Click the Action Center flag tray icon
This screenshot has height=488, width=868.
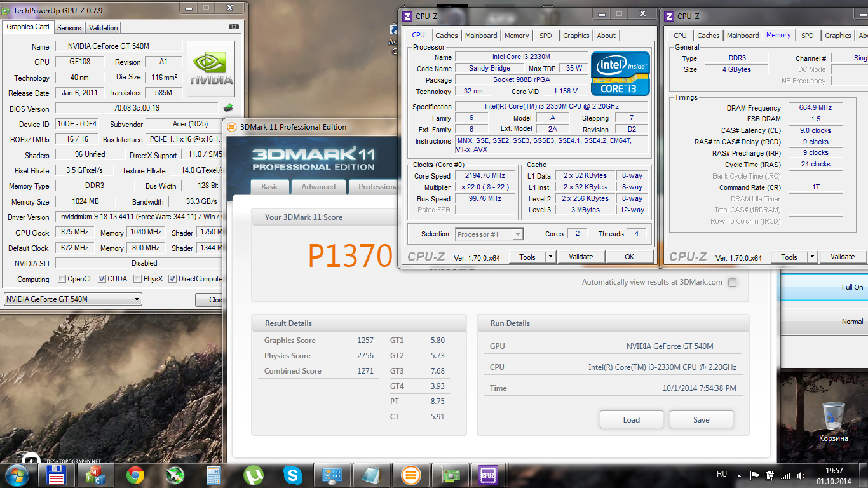pos(755,475)
